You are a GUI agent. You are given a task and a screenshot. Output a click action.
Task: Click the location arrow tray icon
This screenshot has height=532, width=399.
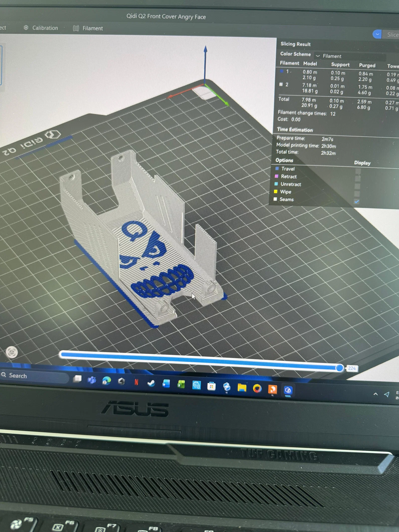[x=387, y=395]
